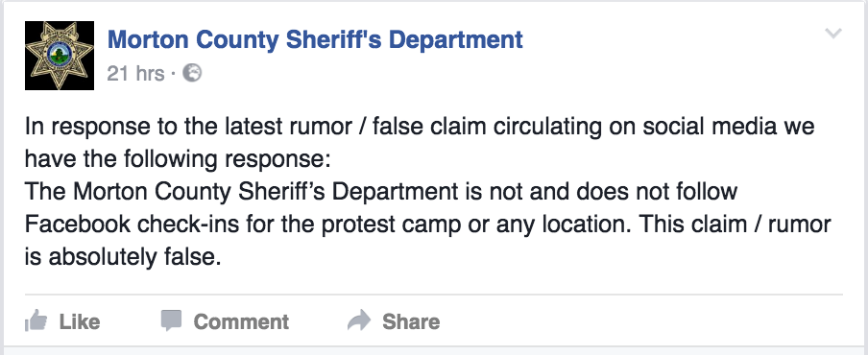Click 'This claim / rumor' text
Image resolution: width=868 pixels, height=355 pixels.
tap(738, 225)
